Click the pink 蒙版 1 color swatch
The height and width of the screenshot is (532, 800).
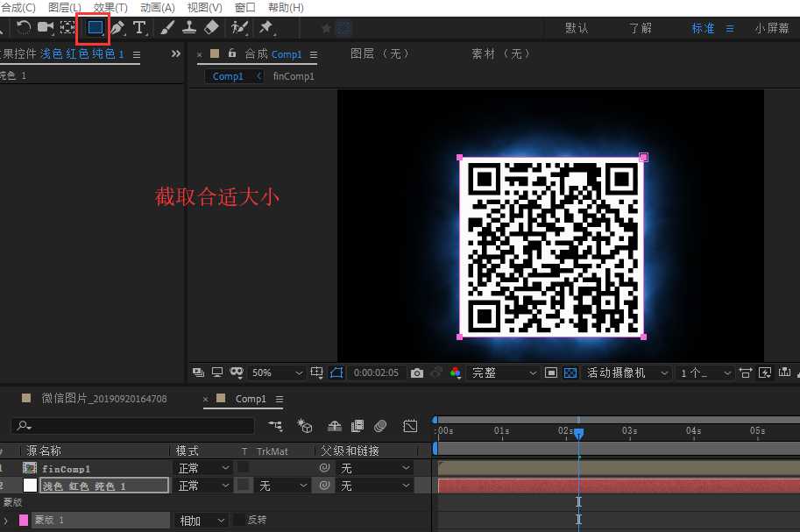pyautogui.click(x=24, y=521)
